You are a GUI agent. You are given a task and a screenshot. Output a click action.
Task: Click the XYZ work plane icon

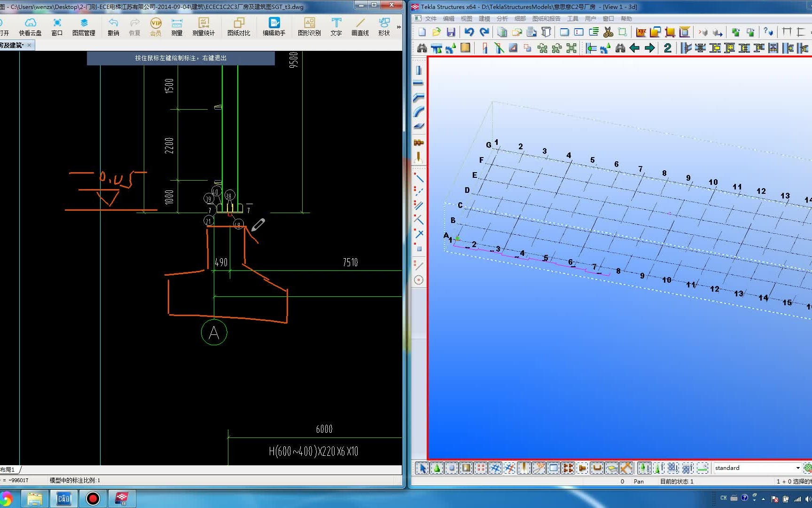641,32
